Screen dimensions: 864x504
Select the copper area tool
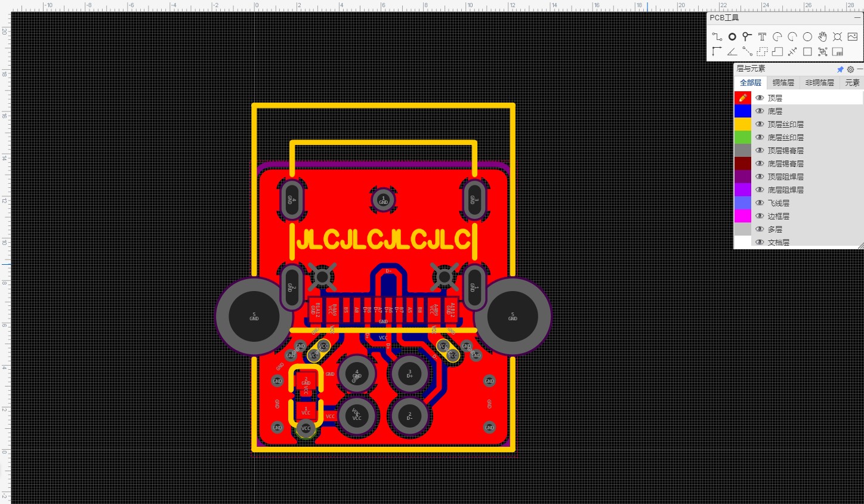(762, 51)
